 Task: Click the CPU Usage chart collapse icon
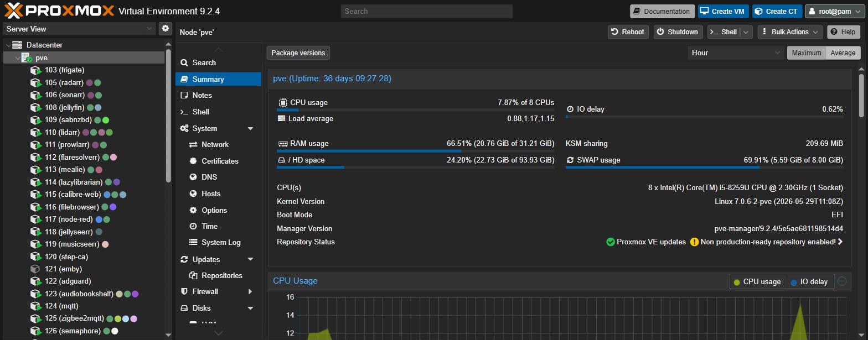842,281
